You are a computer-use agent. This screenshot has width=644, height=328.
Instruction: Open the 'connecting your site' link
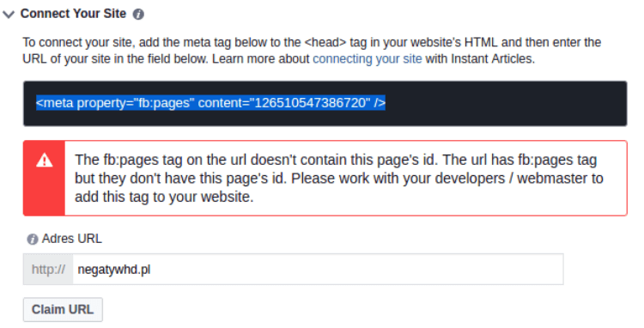pyautogui.click(x=368, y=58)
